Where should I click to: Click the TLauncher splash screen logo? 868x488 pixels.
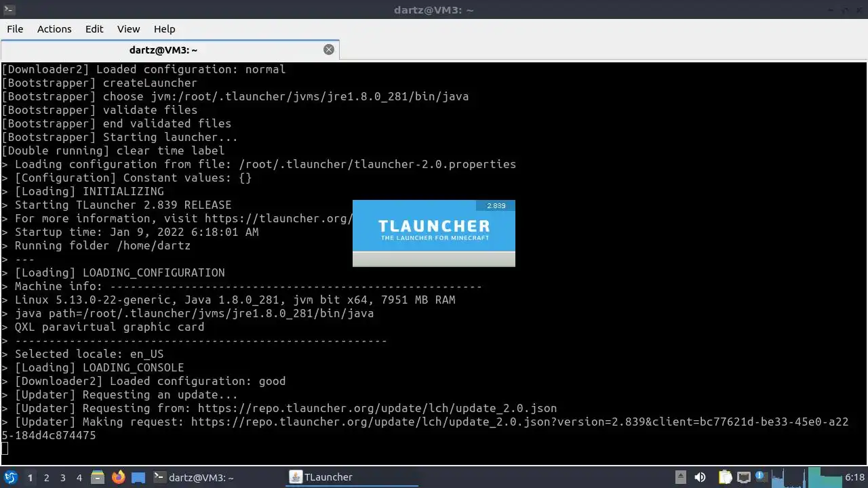(x=434, y=230)
